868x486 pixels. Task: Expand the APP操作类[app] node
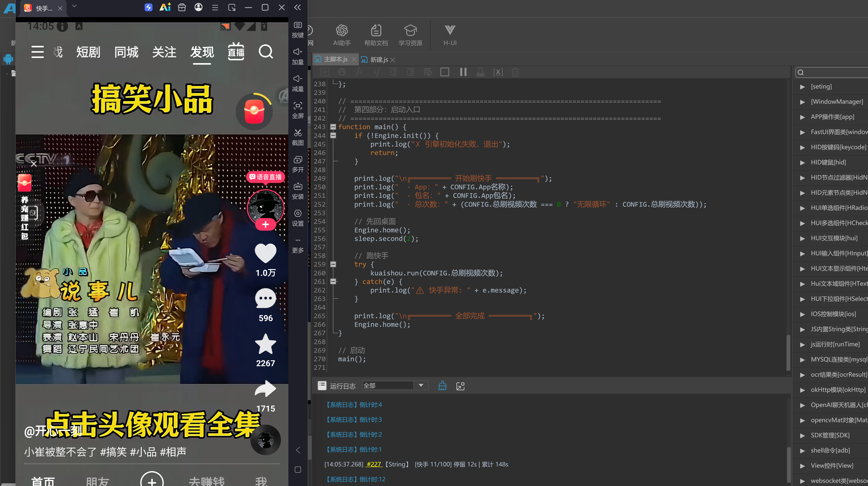(x=802, y=117)
